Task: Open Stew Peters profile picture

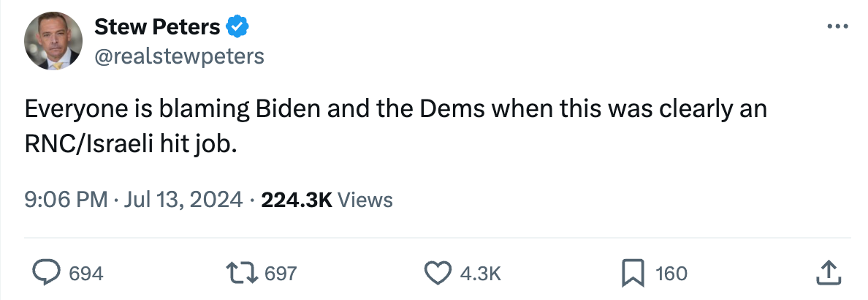Action: click(x=52, y=41)
